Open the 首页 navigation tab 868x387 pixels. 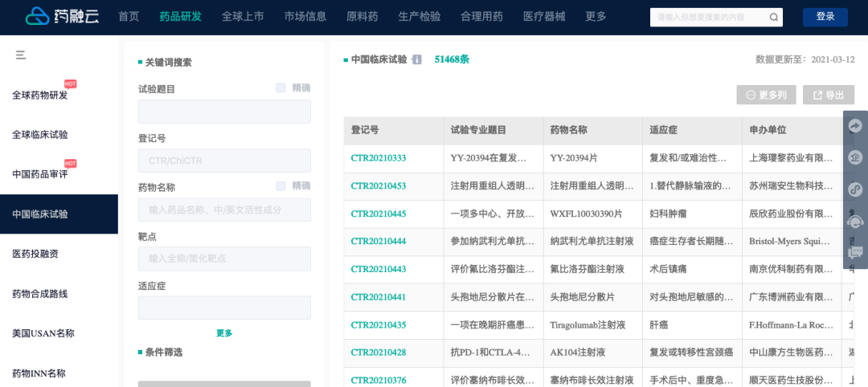click(129, 17)
